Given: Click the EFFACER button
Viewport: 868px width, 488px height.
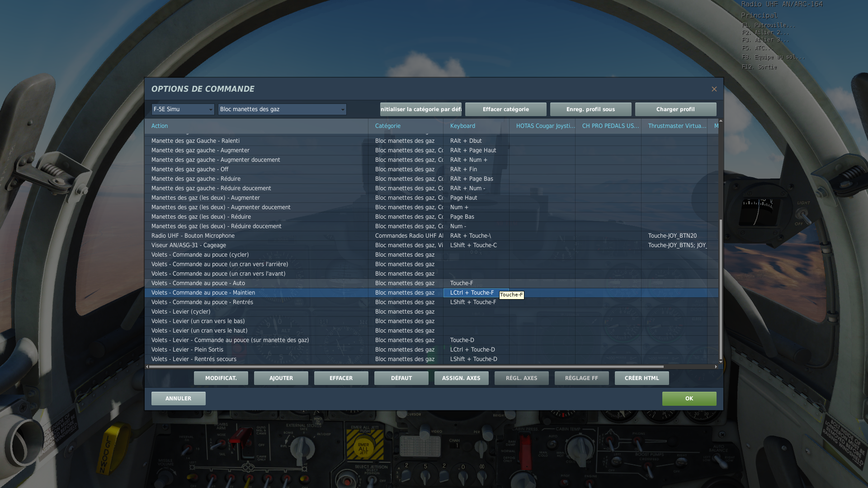Looking at the screenshot, I should pos(341,378).
